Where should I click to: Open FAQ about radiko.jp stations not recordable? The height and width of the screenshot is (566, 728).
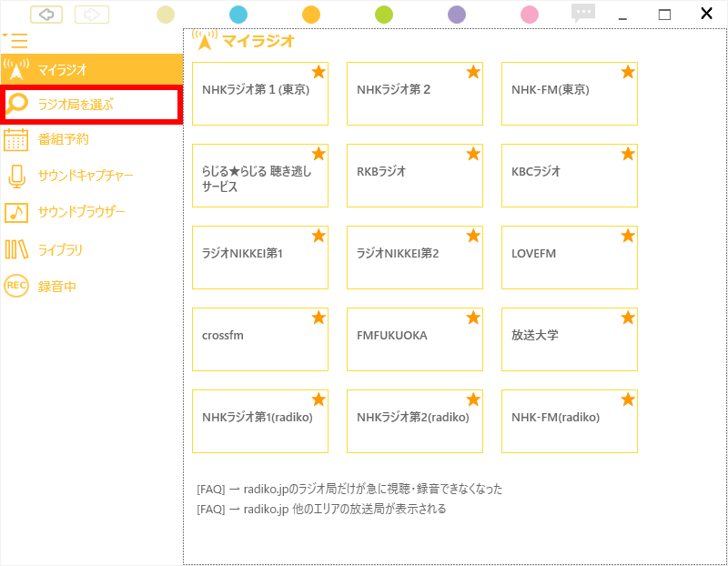[349, 489]
